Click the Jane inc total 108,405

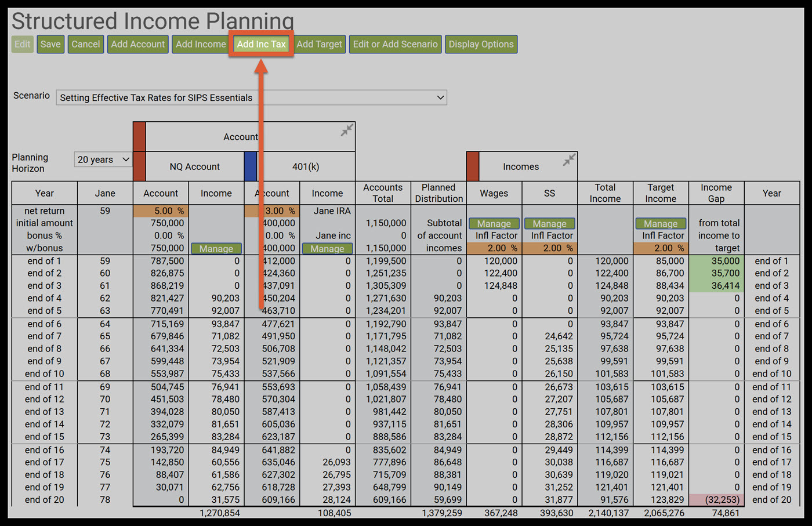pos(335,513)
